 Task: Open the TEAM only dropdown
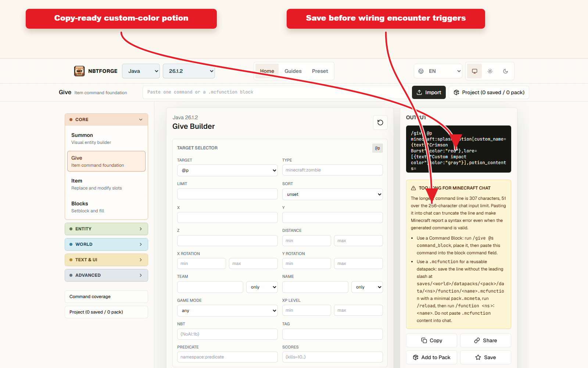[x=262, y=287]
